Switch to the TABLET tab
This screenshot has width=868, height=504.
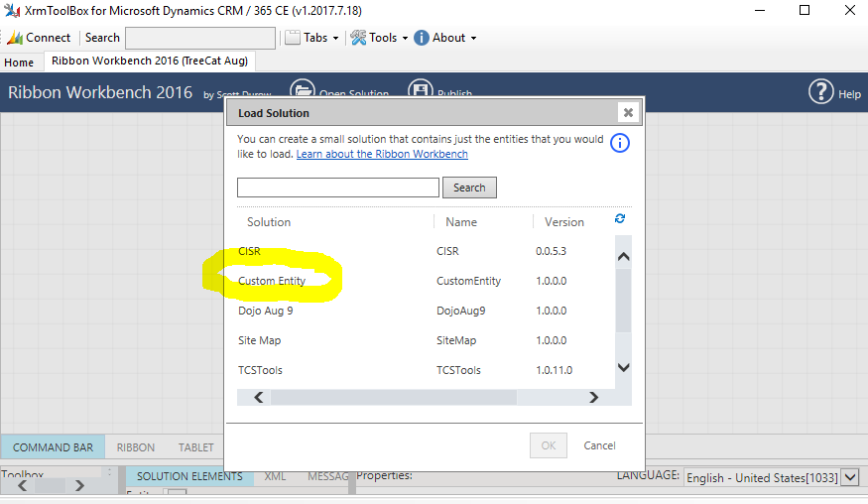196,447
